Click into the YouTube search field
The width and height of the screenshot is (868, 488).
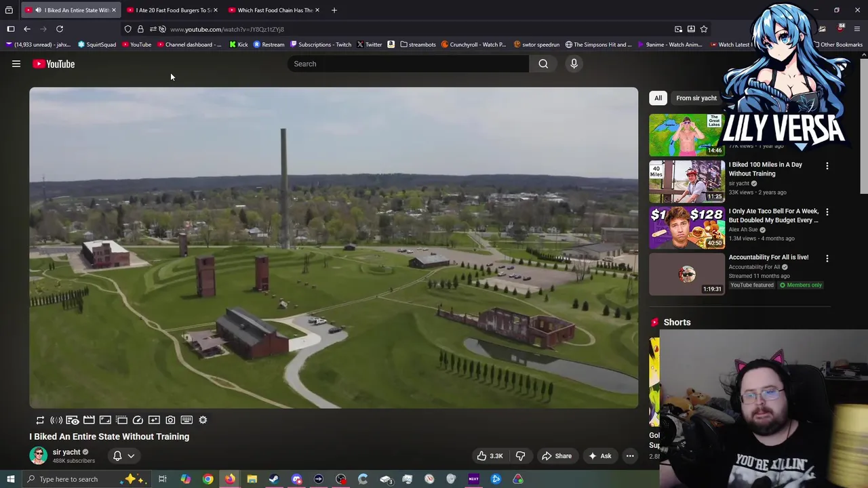pyautogui.click(x=408, y=64)
